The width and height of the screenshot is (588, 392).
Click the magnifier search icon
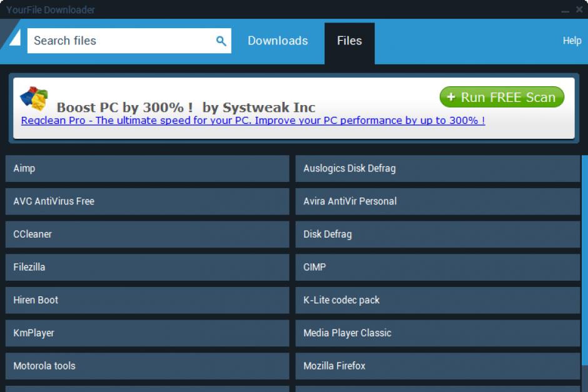tap(221, 41)
